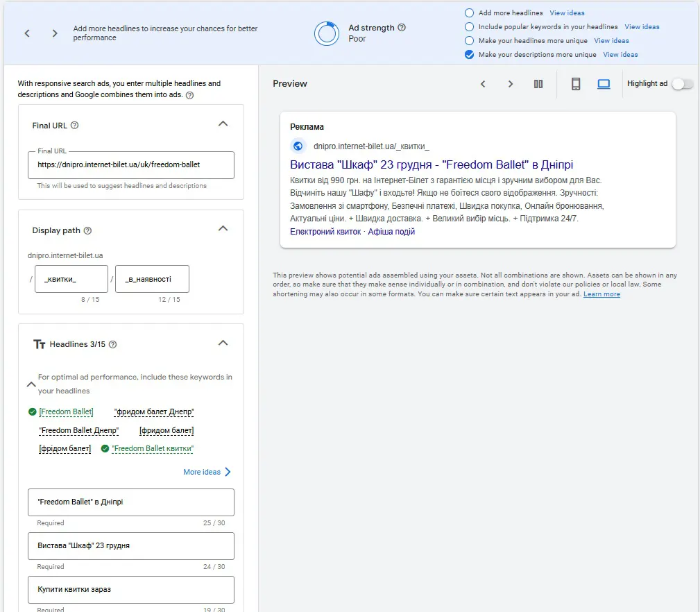Show previous ad preview
Image resolution: width=700 pixels, height=612 pixels.
click(483, 84)
